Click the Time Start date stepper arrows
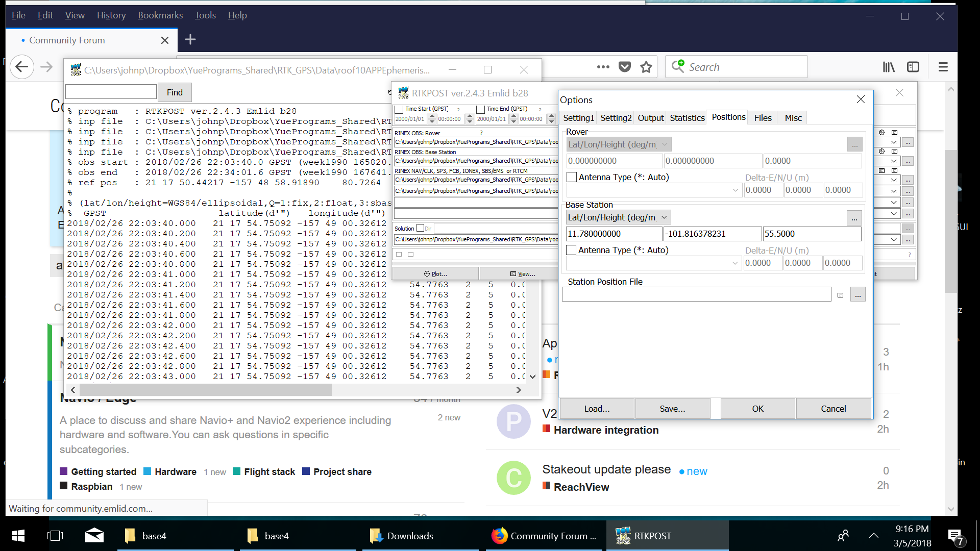Image resolution: width=980 pixels, height=551 pixels. pos(432,119)
